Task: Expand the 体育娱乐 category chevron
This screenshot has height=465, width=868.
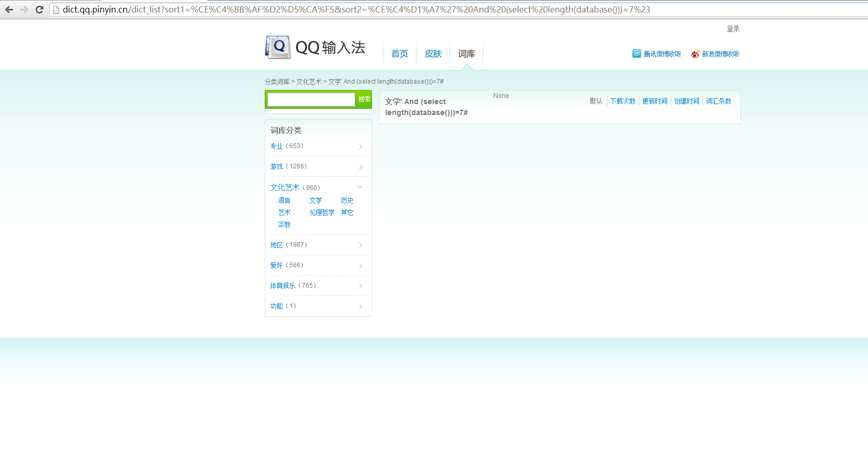Action: (x=360, y=286)
